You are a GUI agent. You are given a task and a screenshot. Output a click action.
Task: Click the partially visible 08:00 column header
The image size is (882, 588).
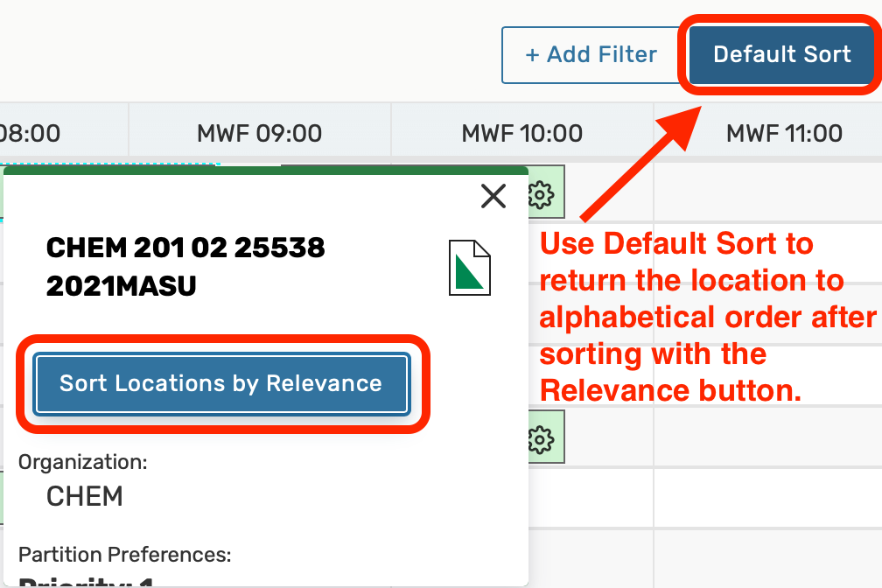coord(31,133)
